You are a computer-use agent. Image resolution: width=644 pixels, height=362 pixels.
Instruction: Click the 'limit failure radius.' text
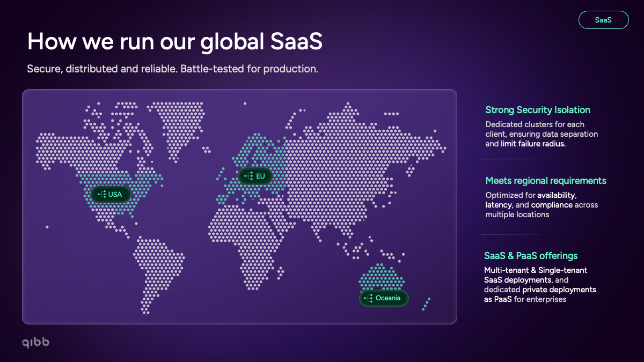(x=533, y=144)
